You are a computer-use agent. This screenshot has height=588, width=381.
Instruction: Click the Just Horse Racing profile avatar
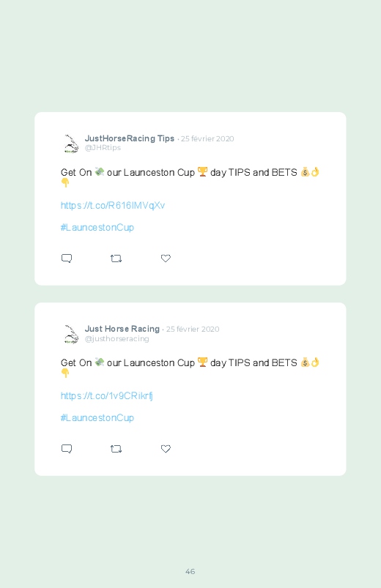[70, 334]
